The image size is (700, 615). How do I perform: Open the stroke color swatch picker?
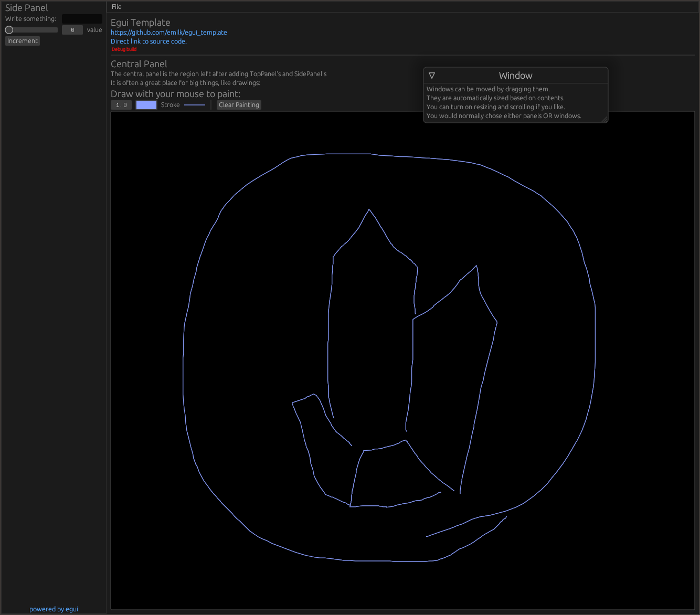point(146,105)
